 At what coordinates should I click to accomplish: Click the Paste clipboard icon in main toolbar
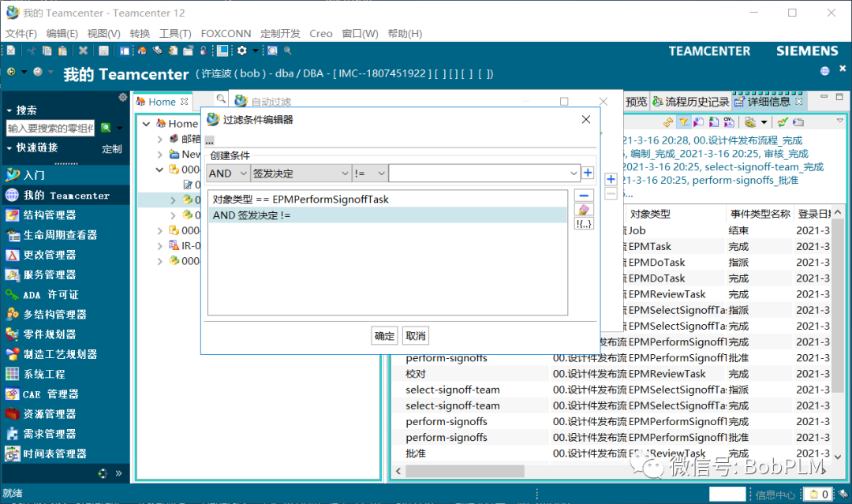click(x=63, y=50)
